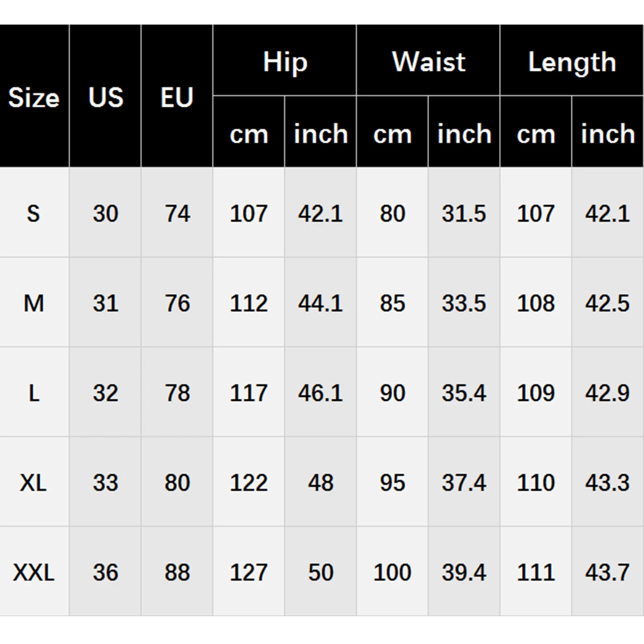Click the hip 48 inch value
Screen dimensions: 644x644
point(320,482)
